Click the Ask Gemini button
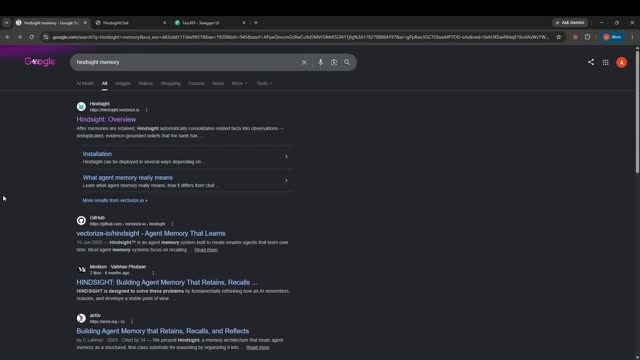This screenshot has height=360, width=640. pyautogui.click(x=570, y=23)
